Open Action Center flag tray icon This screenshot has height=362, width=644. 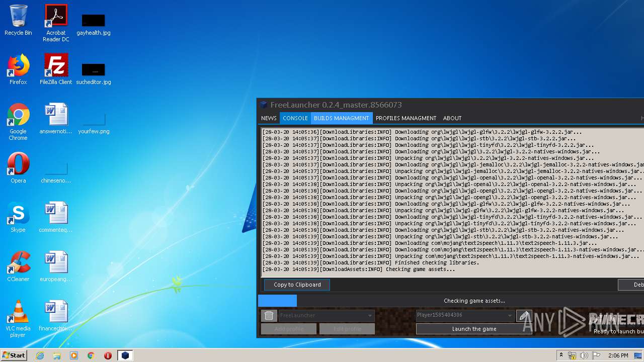596,355
